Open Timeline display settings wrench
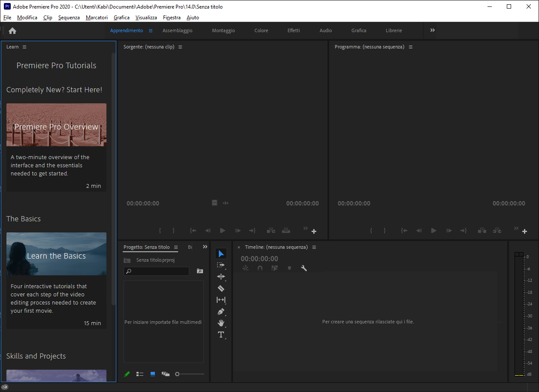This screenshot has width=539, height=392. (x=304, y=268)
